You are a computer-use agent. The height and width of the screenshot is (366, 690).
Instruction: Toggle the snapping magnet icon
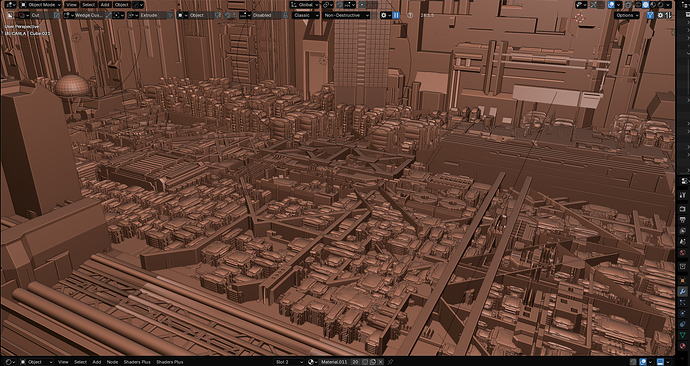pyautogui.click(x=340, y=5)
